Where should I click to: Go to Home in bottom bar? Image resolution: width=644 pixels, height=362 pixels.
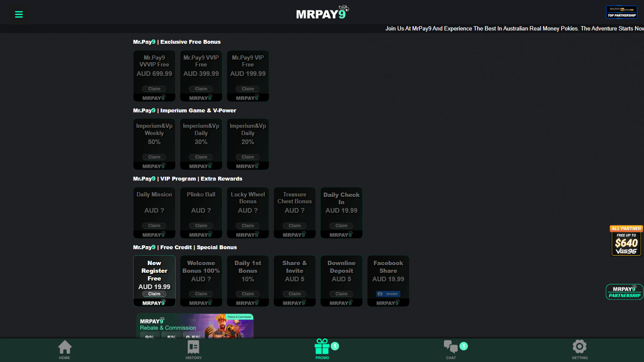click(64, 350)
